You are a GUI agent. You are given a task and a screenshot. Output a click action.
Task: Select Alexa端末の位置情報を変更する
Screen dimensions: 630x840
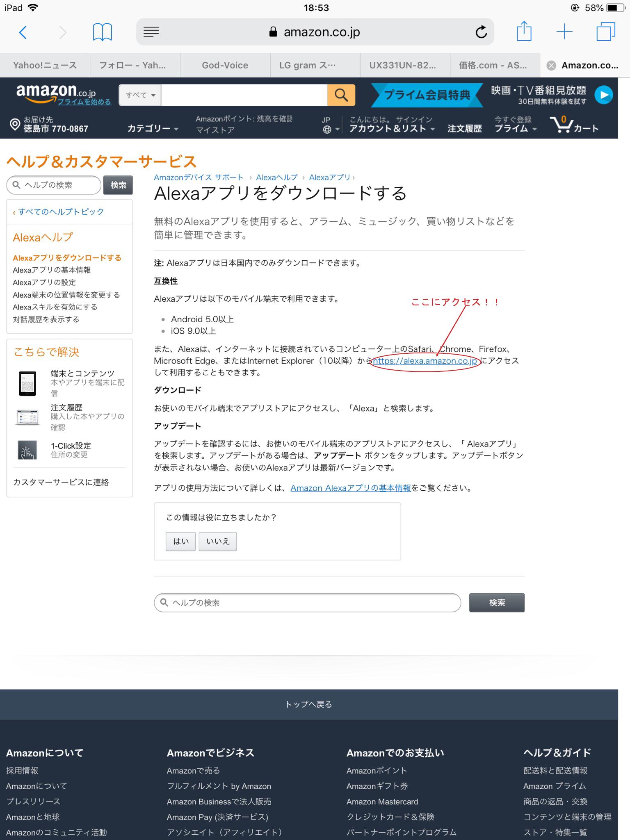point(66,295)
